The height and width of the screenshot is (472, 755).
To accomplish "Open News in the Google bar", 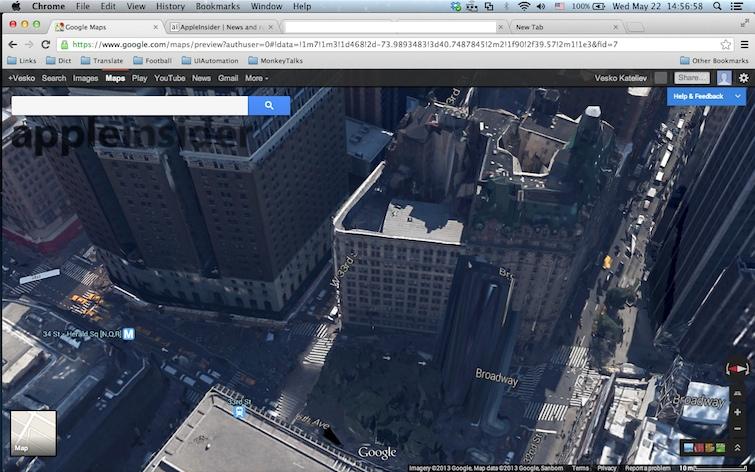I will click(x=201, y=78).
